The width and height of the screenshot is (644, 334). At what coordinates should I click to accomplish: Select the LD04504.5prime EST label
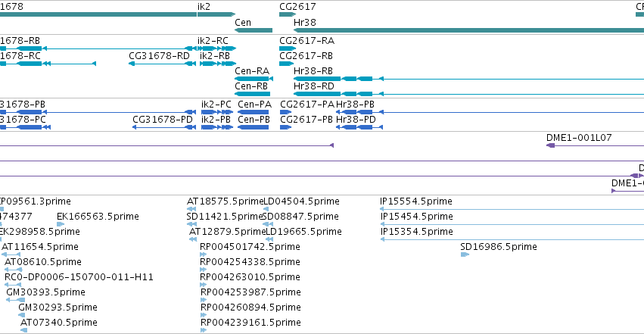click(x=301, y=201)
